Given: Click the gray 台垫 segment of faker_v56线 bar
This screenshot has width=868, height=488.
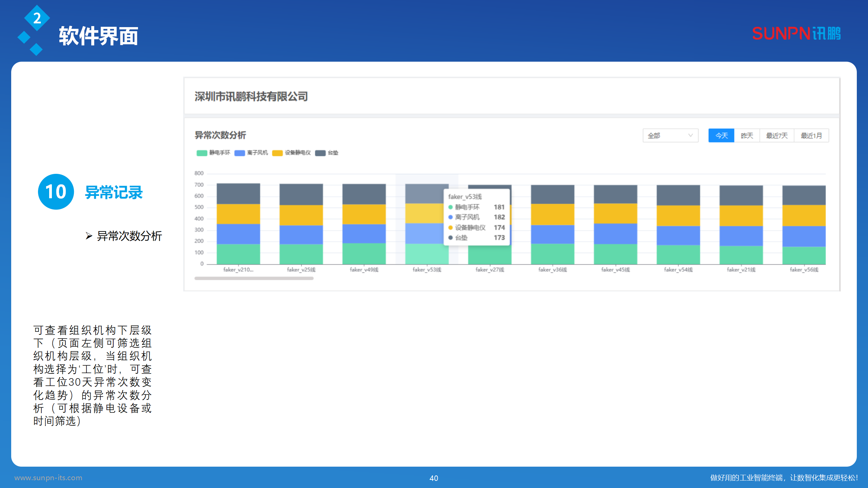Looking at the screenshot, I should coord(804,195).
